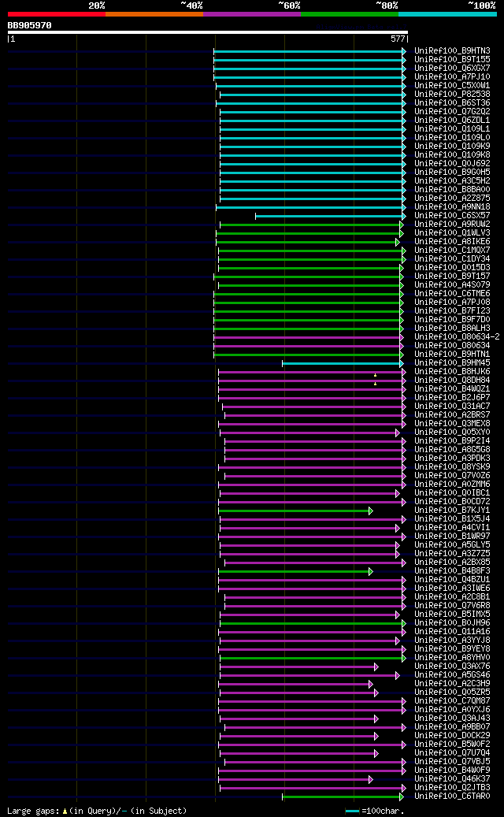Open the UniRef100_Q3MEX8 hit label

(x=452, y=423)
